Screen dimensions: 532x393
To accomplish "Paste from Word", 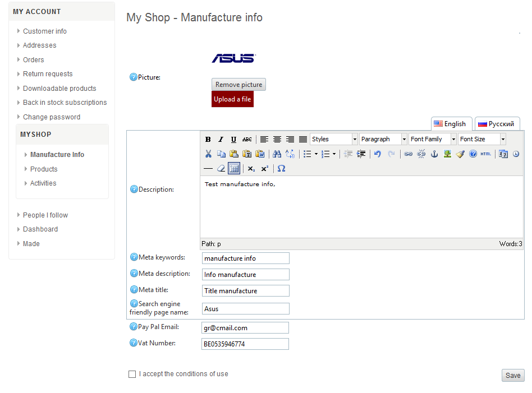I will click(260, 154).
